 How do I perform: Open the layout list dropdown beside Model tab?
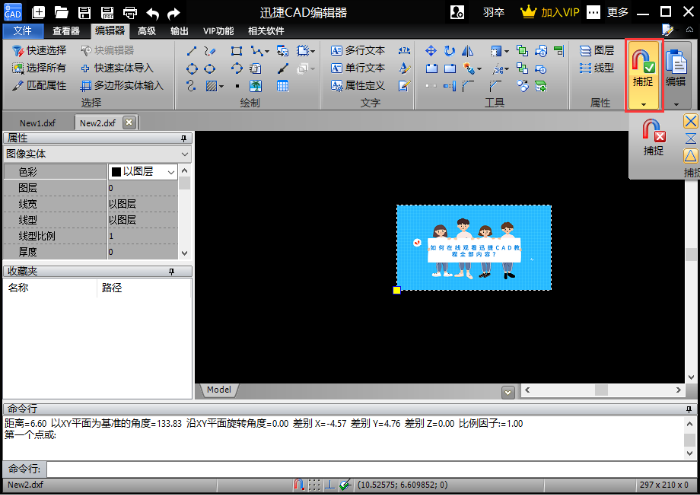pyautogui.click(x=508, y=392)
